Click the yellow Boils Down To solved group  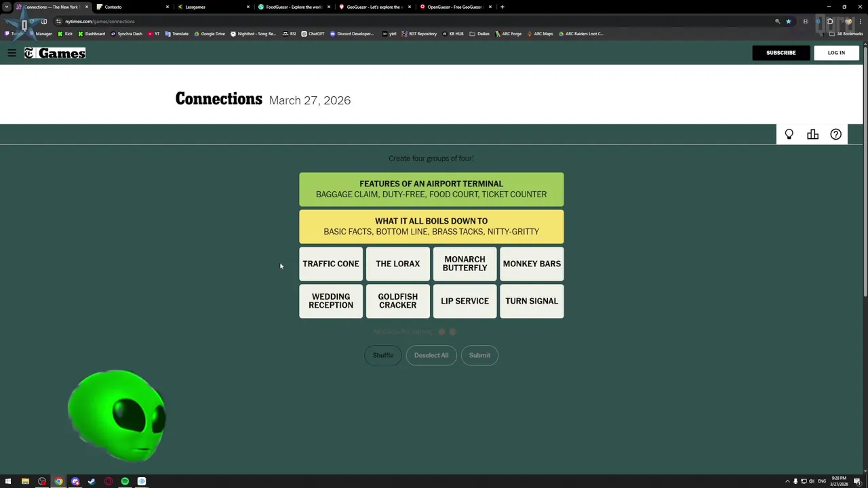(x=431, y=226)
